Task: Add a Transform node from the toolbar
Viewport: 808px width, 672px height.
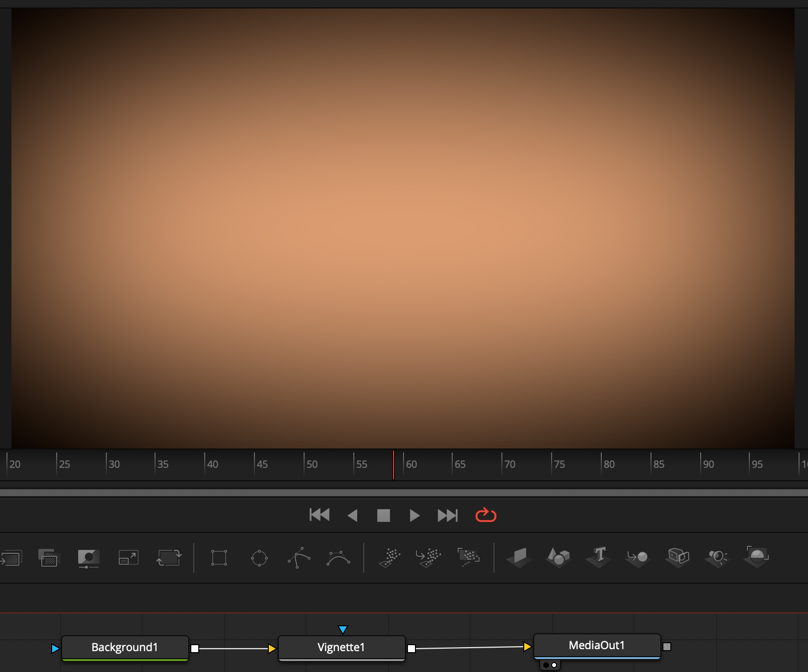Action: coord(169,558)
